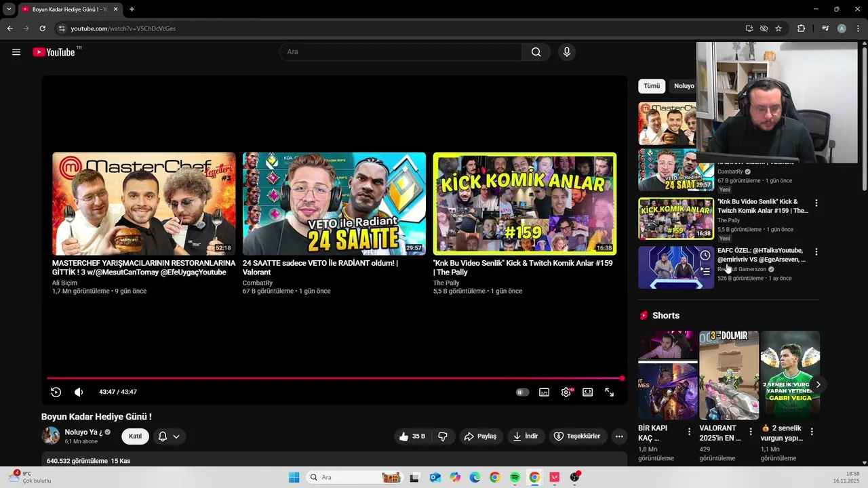Play Kick Komik Anlar #159 end-screen thumbnail

pos(525,203)
